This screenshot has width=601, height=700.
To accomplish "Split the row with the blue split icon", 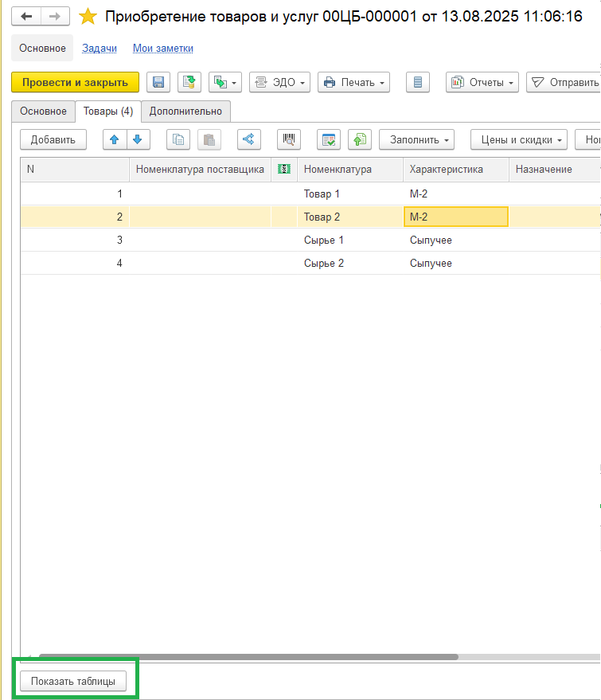I will tap(249, 139).
